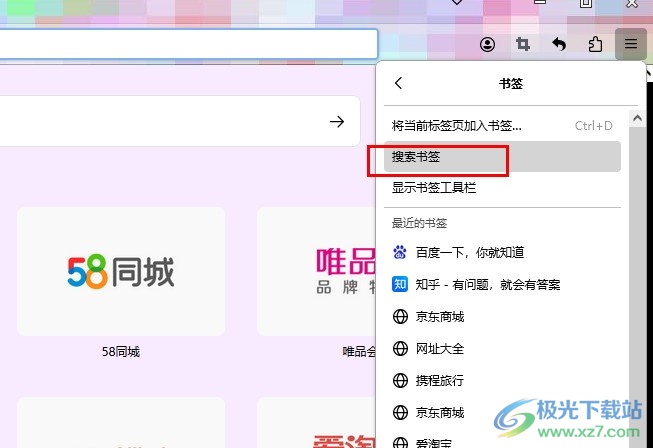
Task: Click the browser address bar
Action: pyautogui.click(x=188, y=44)
